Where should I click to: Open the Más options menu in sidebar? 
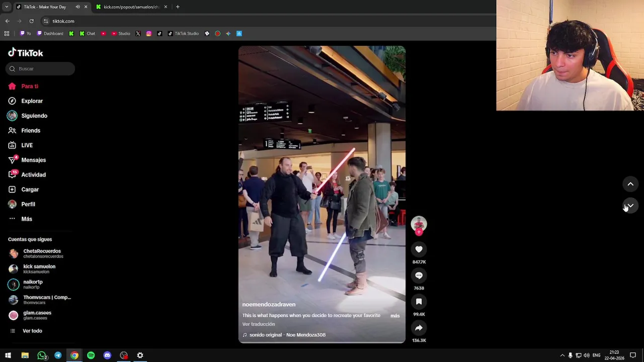click(x=21, y=219)
